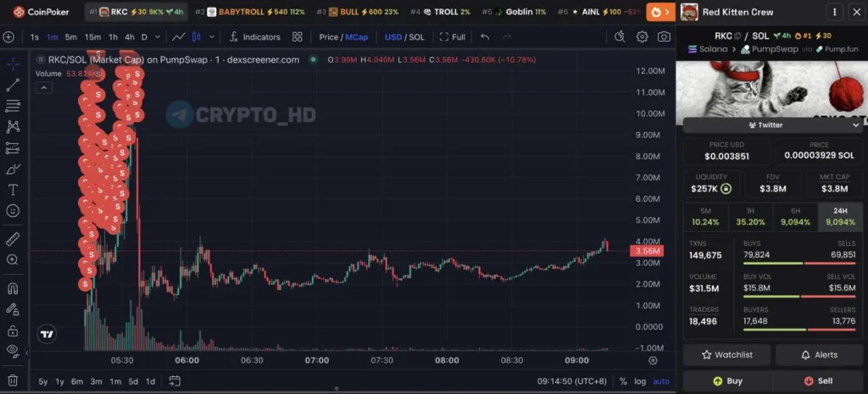Set the timeframe to 1h
The height and width of the screenshot is (394, 868).
113,37
